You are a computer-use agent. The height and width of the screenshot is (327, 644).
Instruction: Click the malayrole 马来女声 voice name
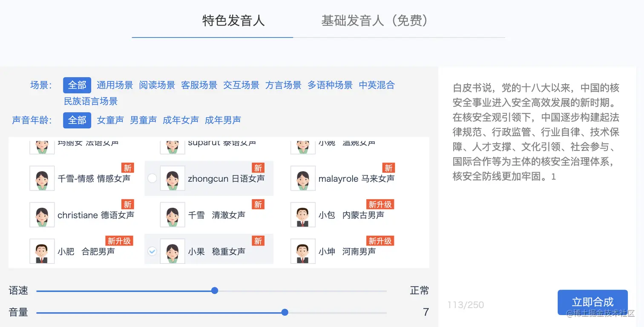(x=356, y=179)
